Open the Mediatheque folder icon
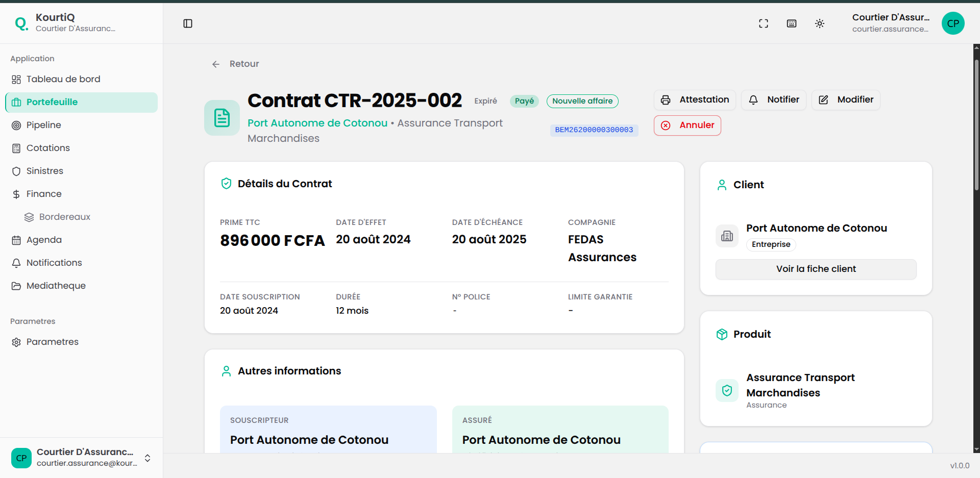980x478 pixels. 16,286
